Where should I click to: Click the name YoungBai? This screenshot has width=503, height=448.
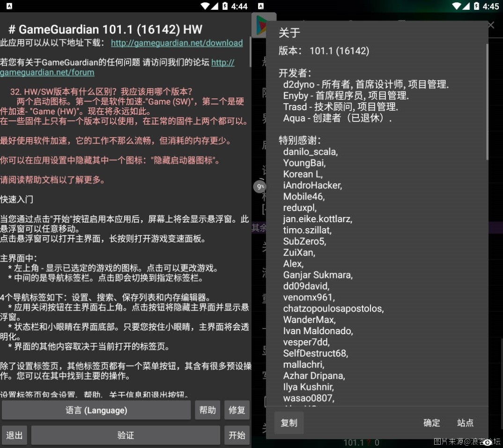(304, 163)
